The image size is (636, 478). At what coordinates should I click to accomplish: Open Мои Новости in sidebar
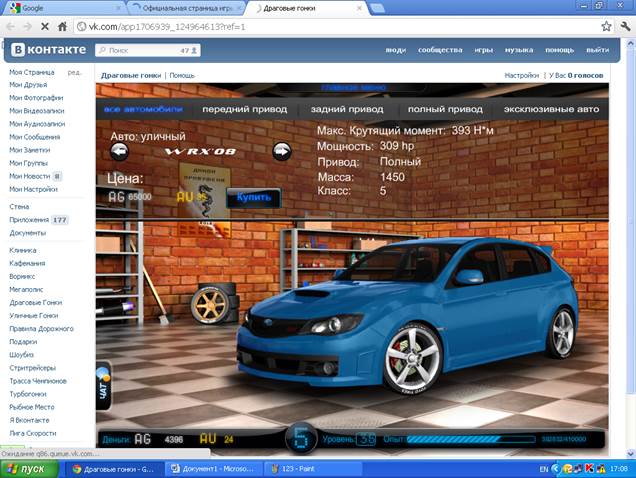pyautogui.click(x=30, y=176)
